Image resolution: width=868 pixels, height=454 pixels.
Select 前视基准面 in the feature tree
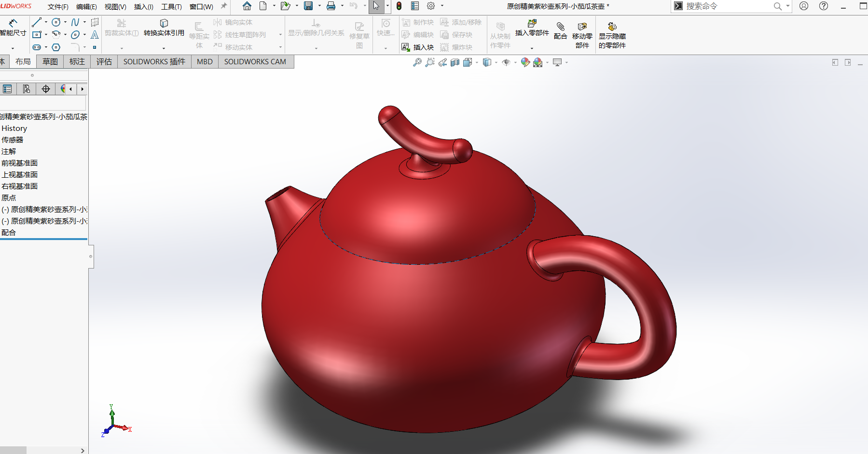(19, 163)
